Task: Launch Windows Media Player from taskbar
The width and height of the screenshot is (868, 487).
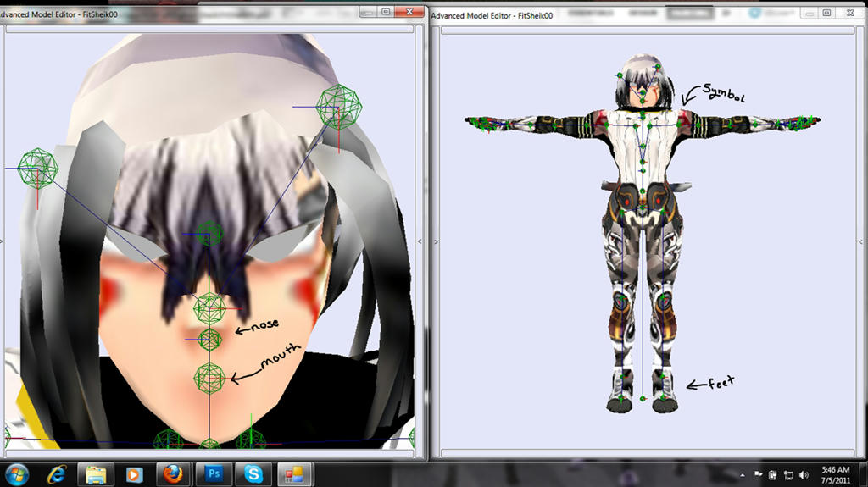Action: click(x=134, y=473)
